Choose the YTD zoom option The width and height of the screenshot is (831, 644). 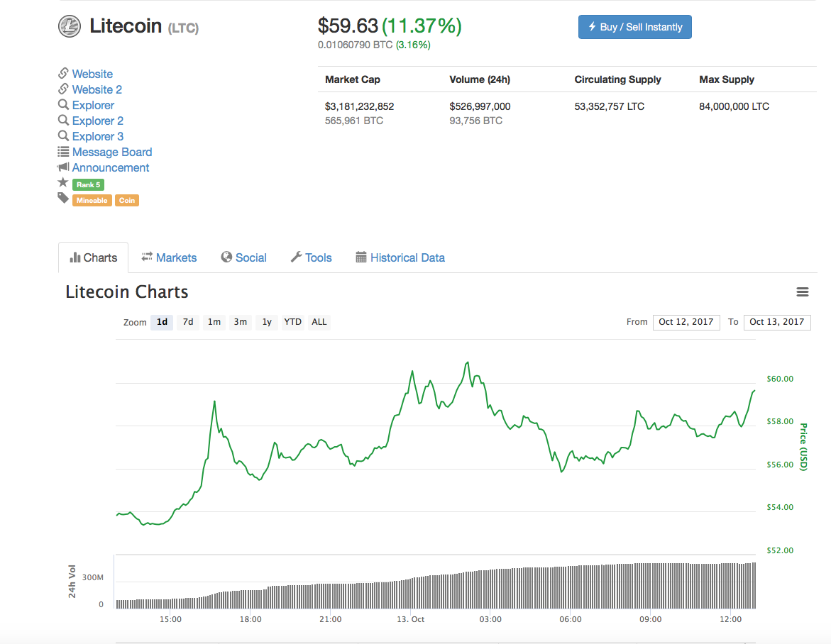[x=292, y=322]
